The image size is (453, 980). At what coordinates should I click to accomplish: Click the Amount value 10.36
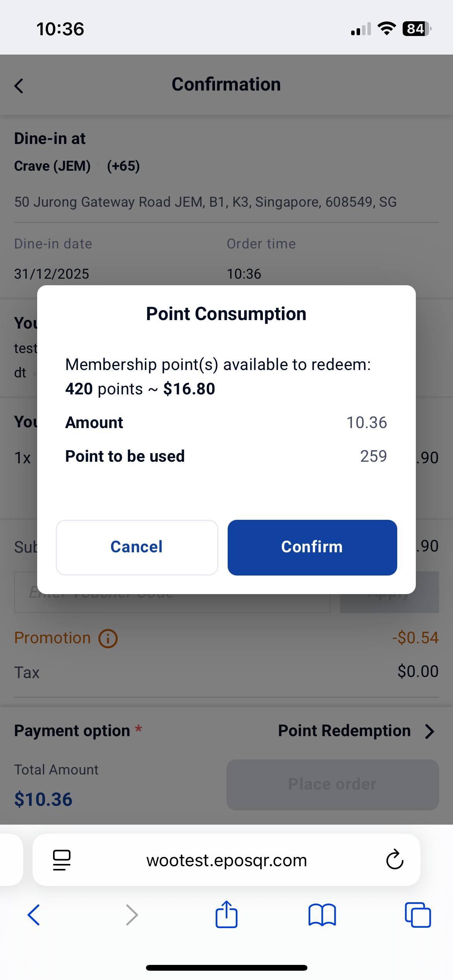366,423
